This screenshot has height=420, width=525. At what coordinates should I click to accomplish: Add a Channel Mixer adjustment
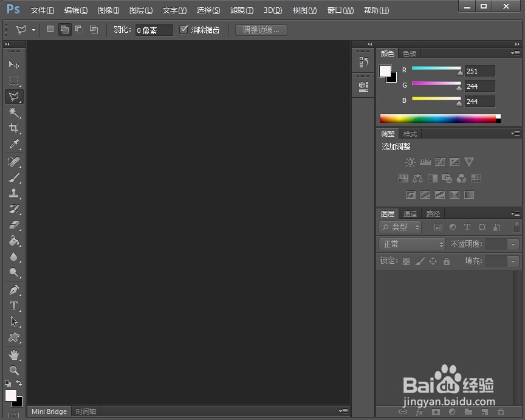click(x=461, y=178)
